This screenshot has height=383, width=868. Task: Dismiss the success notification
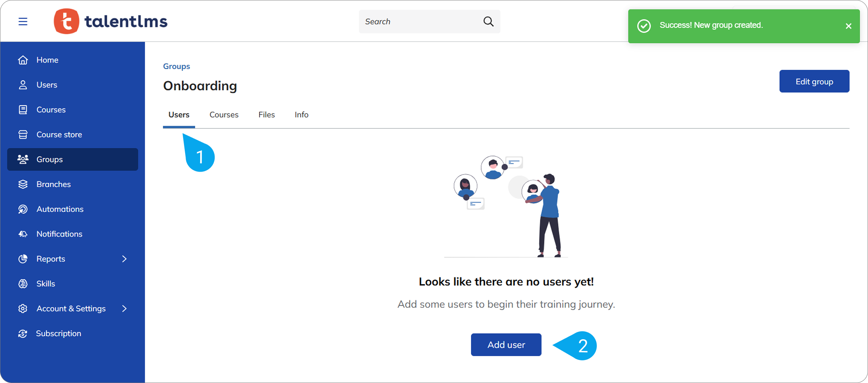click(848, 26)
